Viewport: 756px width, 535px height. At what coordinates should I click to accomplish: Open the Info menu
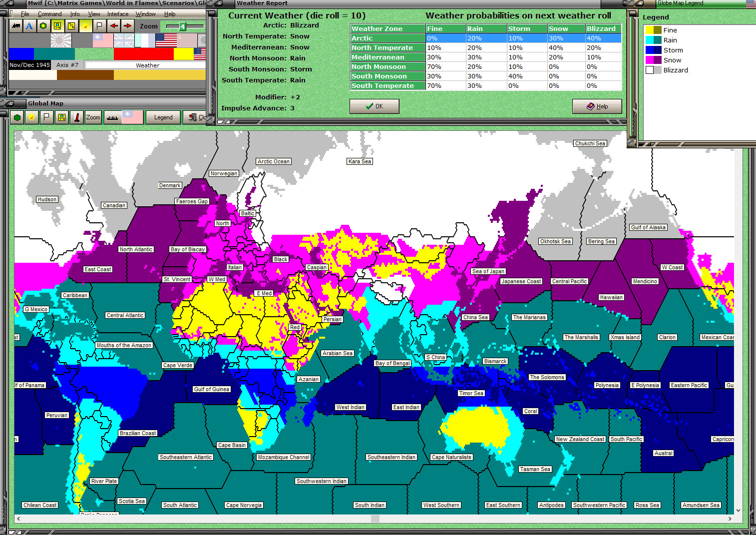(75, 14)
